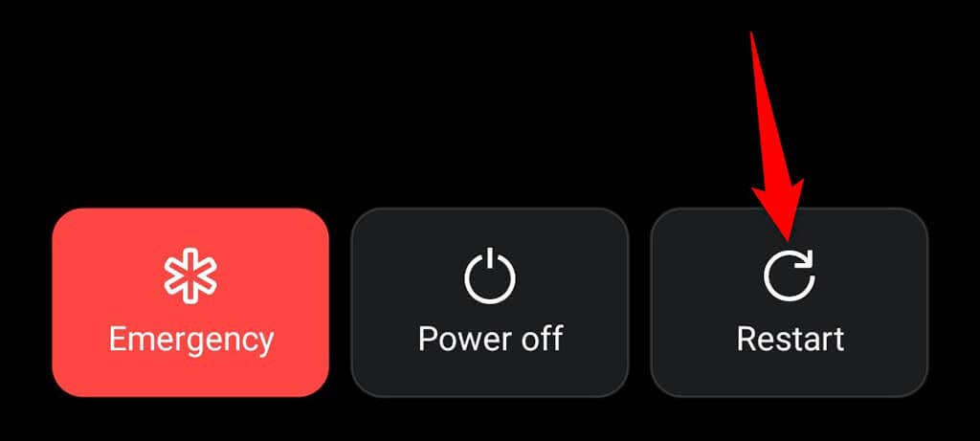Click the "Power off" text label

[491, 338]
